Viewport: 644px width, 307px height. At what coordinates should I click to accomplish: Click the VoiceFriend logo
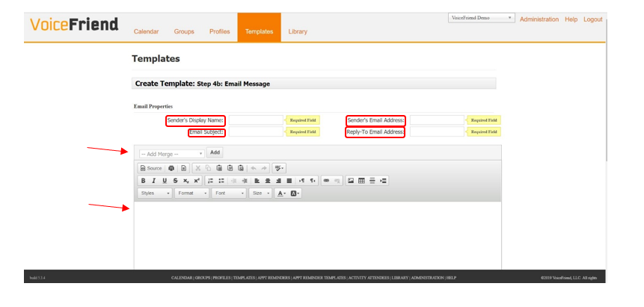[x=74, y=25]
